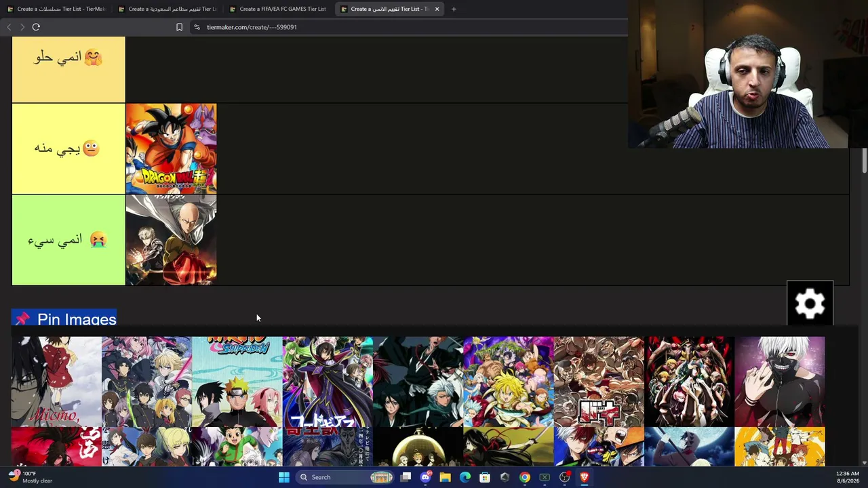The image size is (868, 488).
Task: Reload the current page
Action: 36,27
